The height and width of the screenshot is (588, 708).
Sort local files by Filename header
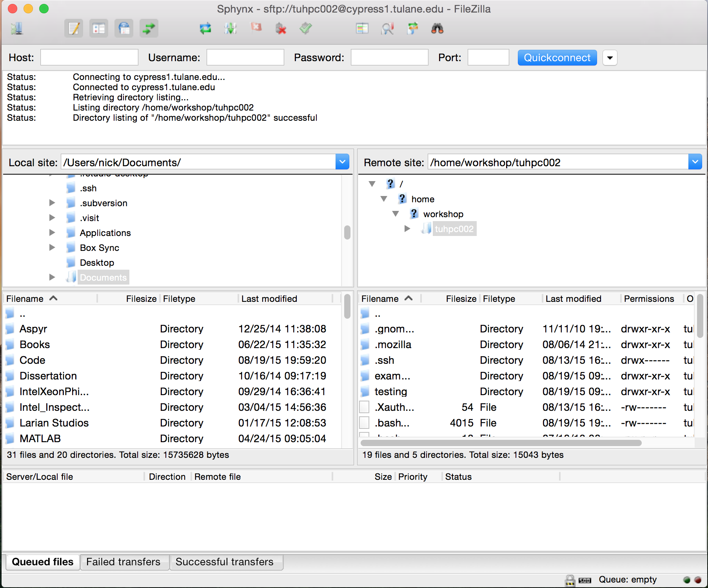coord(50,299)
